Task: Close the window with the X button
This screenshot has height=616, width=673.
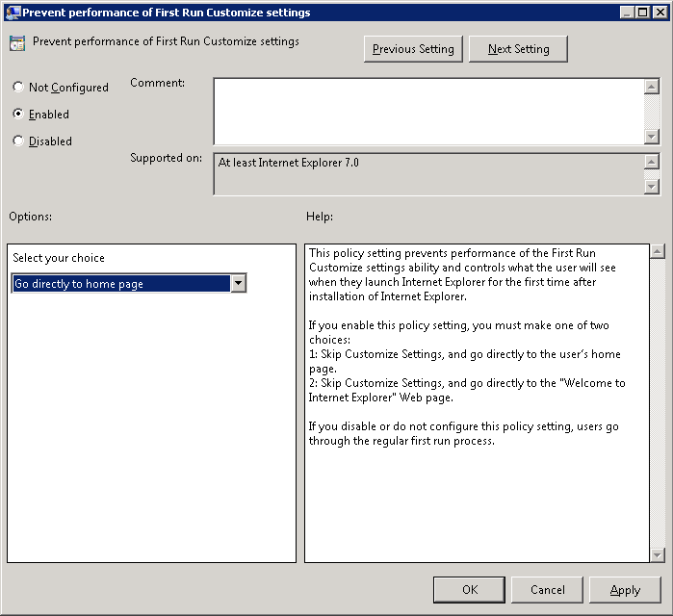Action: [660, 12]
